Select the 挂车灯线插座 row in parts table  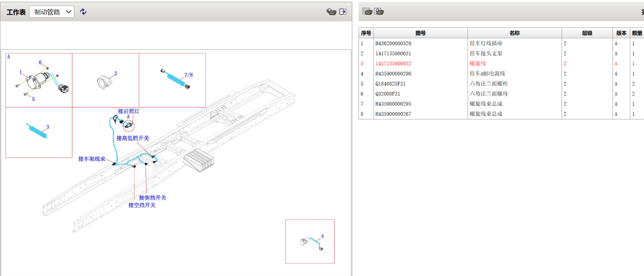coord(486,43)
